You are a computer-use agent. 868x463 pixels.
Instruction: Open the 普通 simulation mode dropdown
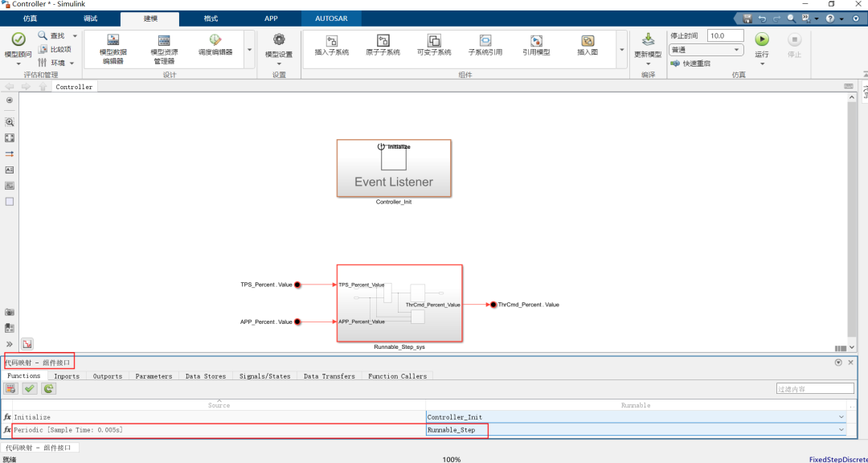[x=706, y=50]
